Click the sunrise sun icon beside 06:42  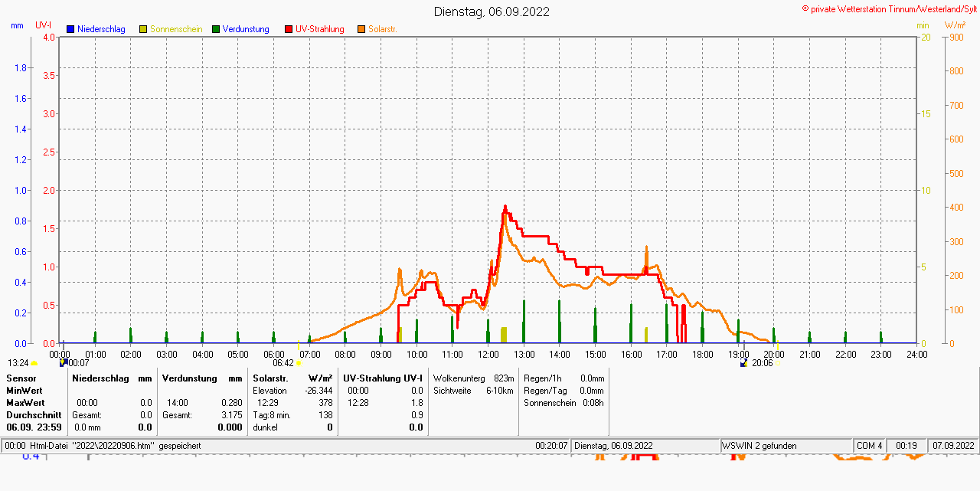299,363
